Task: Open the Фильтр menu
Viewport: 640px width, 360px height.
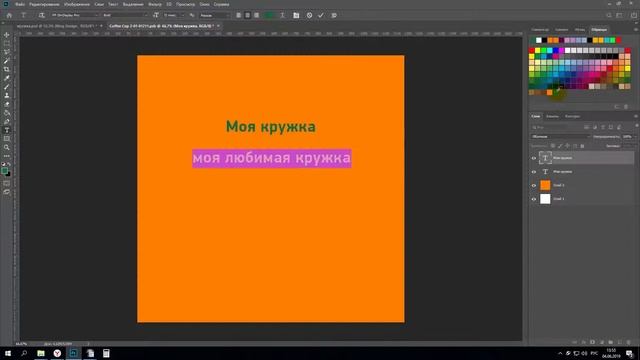Action: [155, 4]
